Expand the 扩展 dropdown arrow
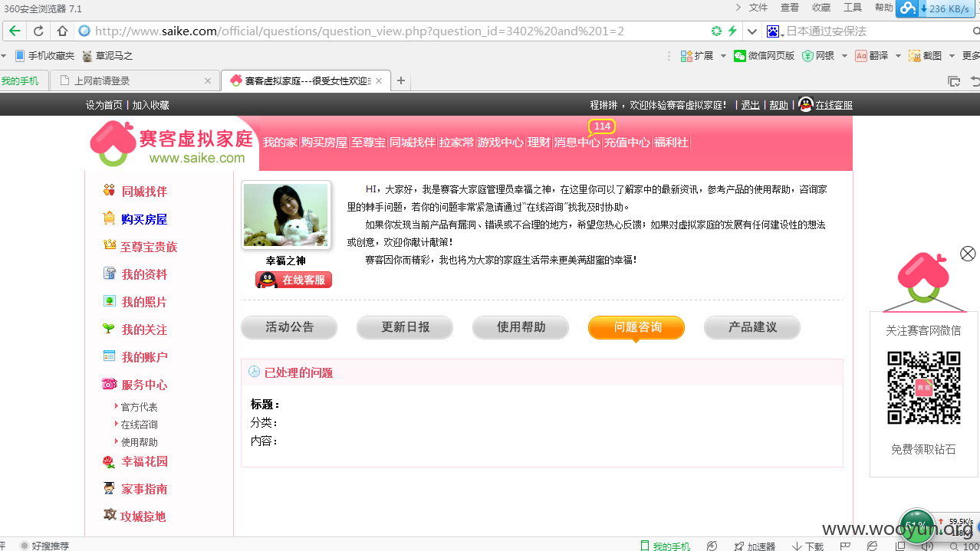 [x=723, y=56]
